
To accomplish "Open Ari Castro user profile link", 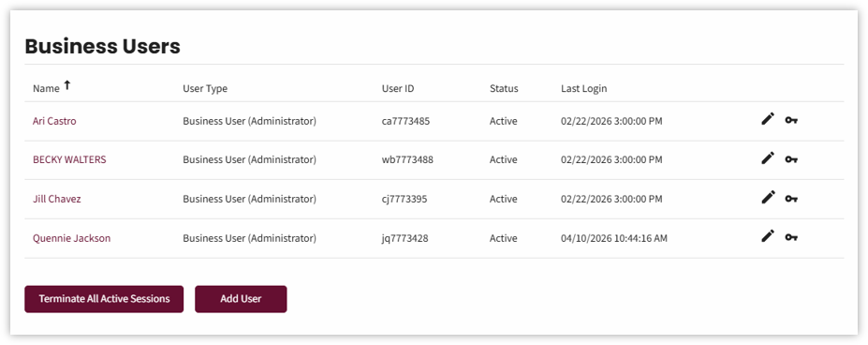I will (x=54, y=121).
